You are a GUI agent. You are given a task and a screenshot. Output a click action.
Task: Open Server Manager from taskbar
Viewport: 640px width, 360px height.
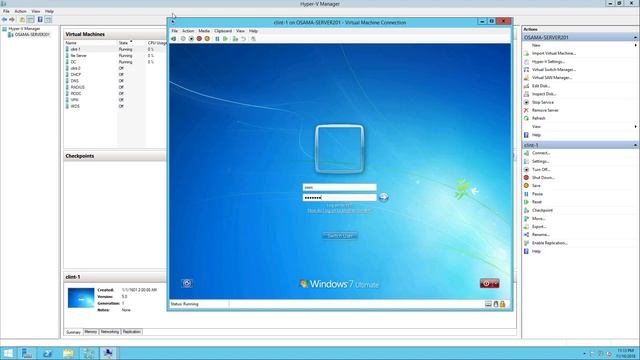tap(27, 353)
